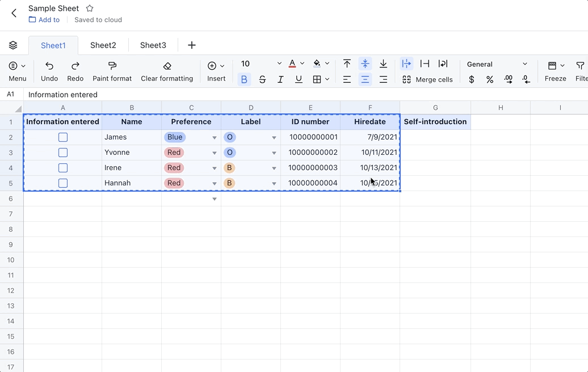The image size is (588, 372).
Task: Open the text color picker swatch
Action: [x=292, y=63]
